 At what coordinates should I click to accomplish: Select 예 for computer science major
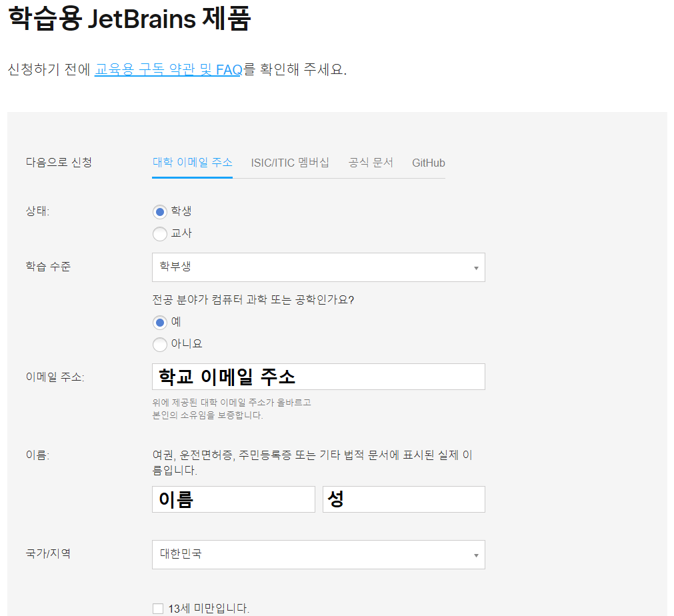point(160,323)
